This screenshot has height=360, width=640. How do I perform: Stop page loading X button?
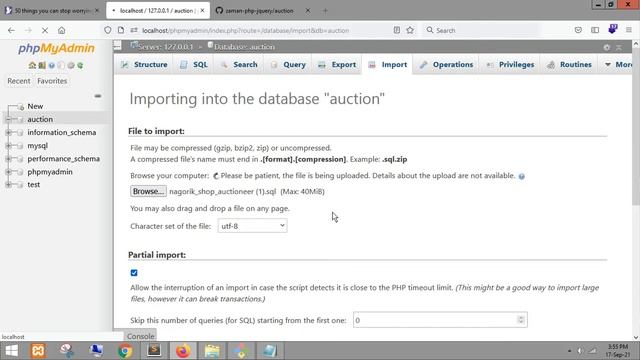(45, 30)
